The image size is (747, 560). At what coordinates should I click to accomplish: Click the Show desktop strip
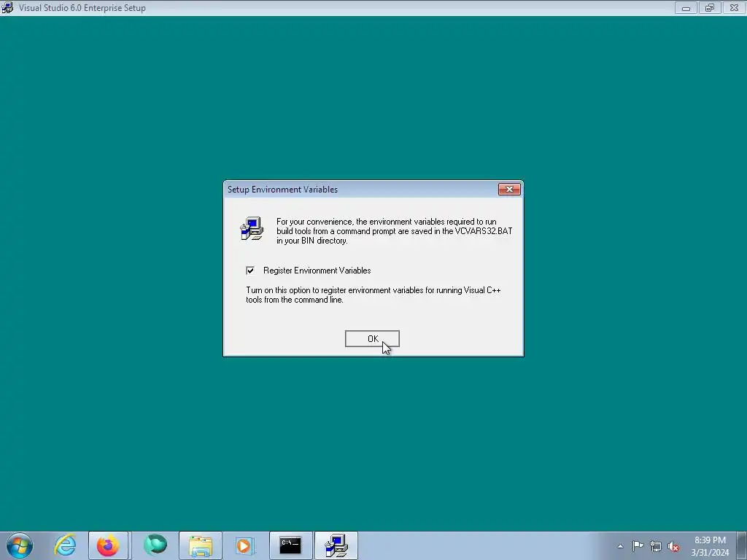click(x=742, y=545)
